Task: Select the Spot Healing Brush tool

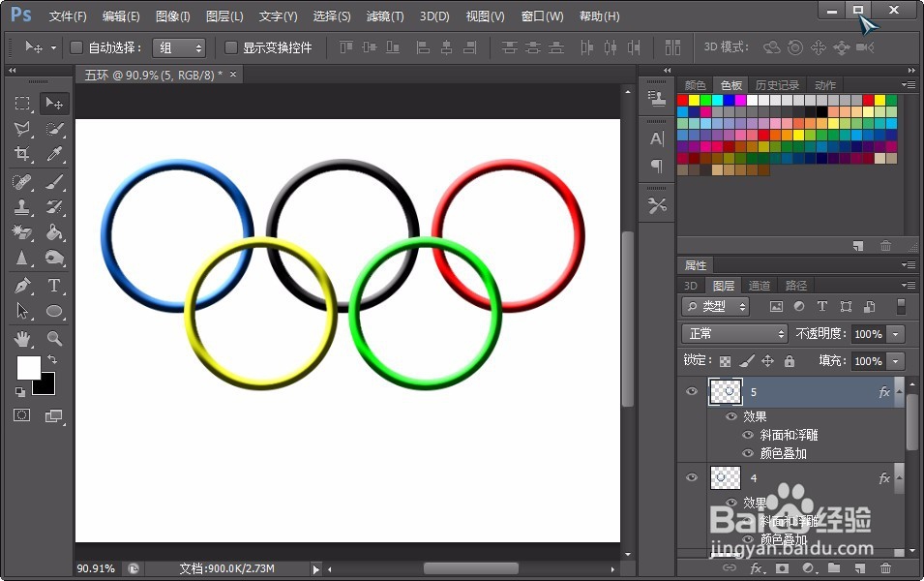Action: 22,182
